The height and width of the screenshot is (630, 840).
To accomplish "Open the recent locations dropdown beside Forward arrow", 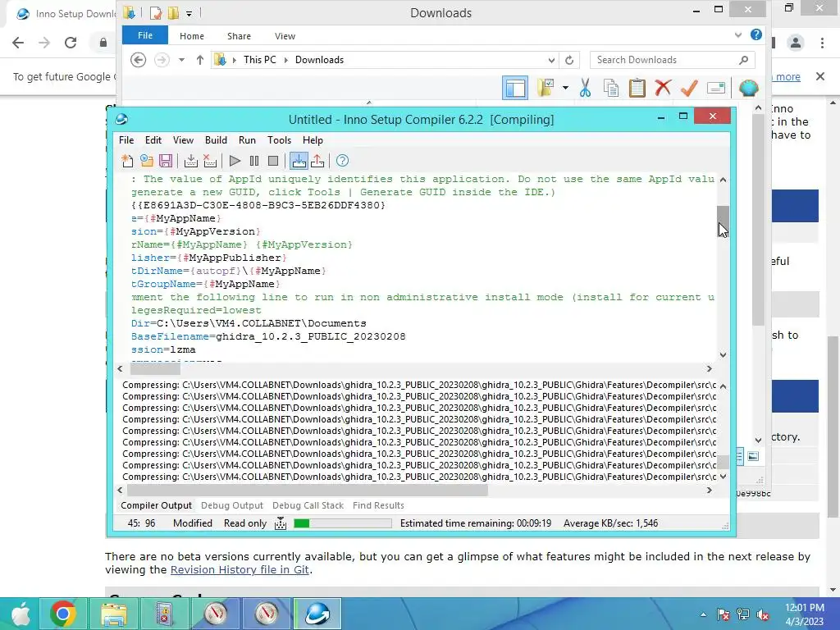I will pyautogui.click(x=181, y=60).
